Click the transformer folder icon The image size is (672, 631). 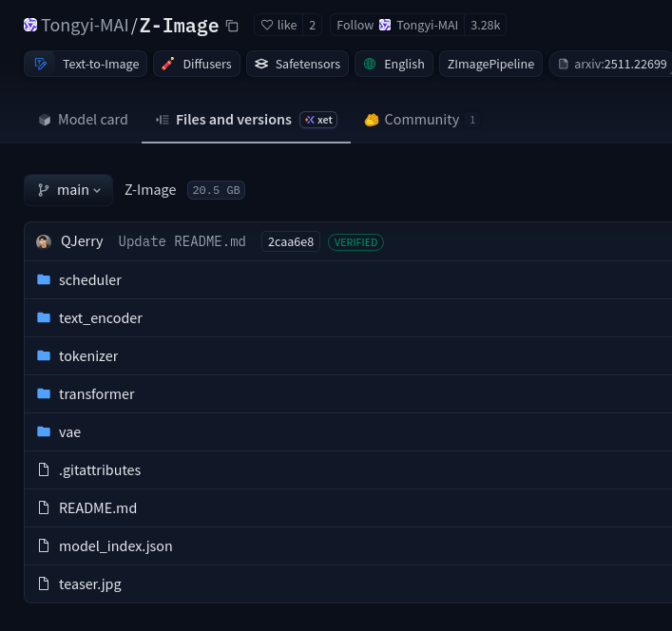44,393
